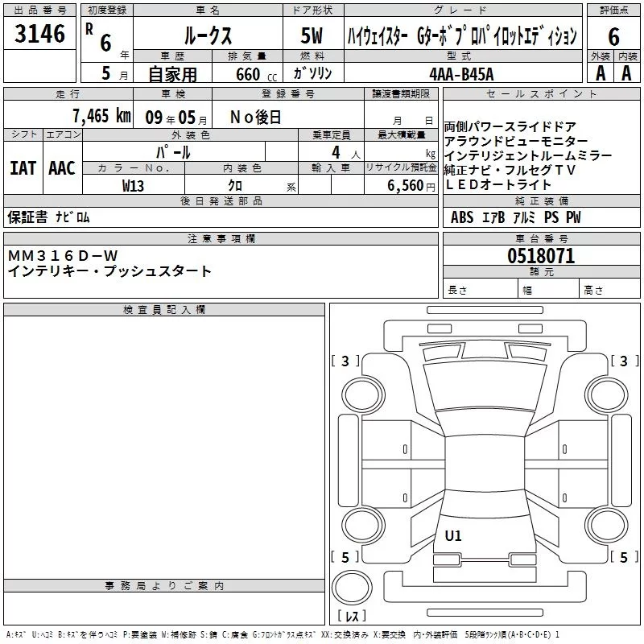Click the rear-right tire rating [5]
The width and height of the screenshot is (644, 644).
point(625,557)
